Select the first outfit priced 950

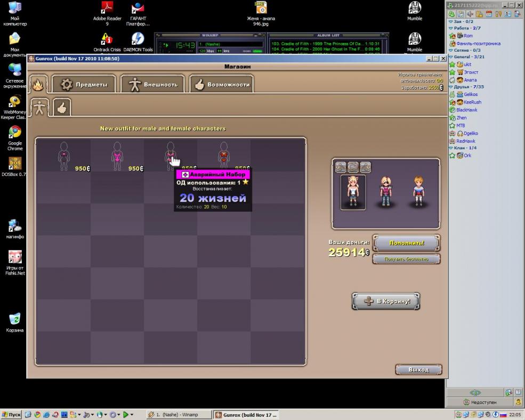coord(64,155)
